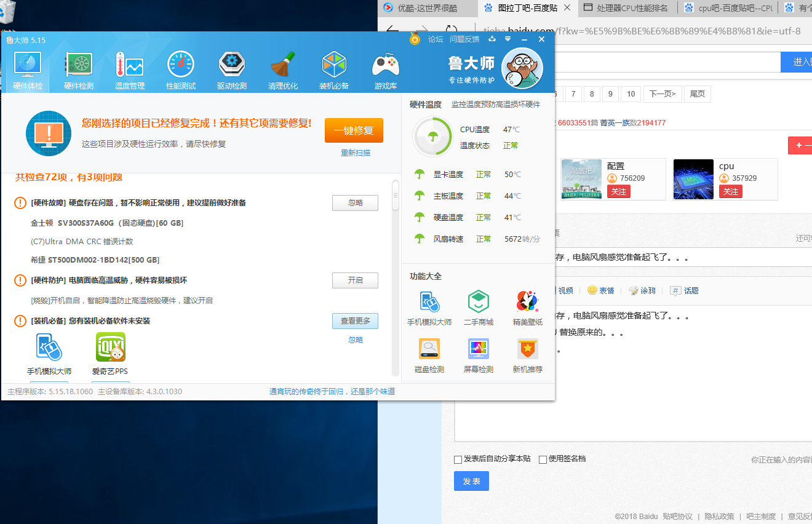Click the 话题 hashtag icon in Tieba editor
Screen dimensions: 812x524
click(675, 290)
